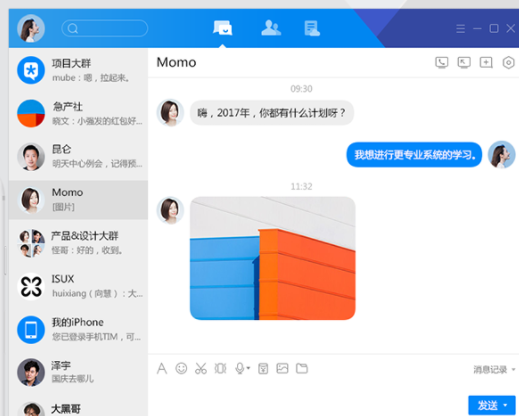The width and height of the screenshot is (519, 416).
Task: Click the add to group chat icon
Action: pos(486,63)
